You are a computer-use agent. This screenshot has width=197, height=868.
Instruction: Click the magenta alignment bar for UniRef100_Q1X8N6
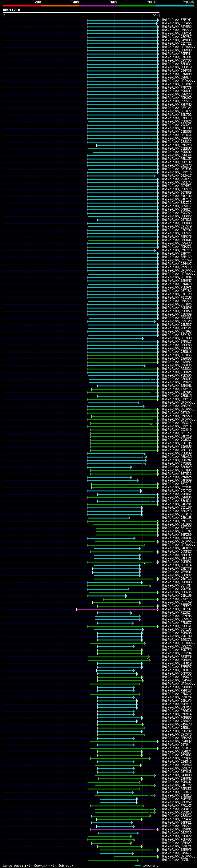point(125,830)
